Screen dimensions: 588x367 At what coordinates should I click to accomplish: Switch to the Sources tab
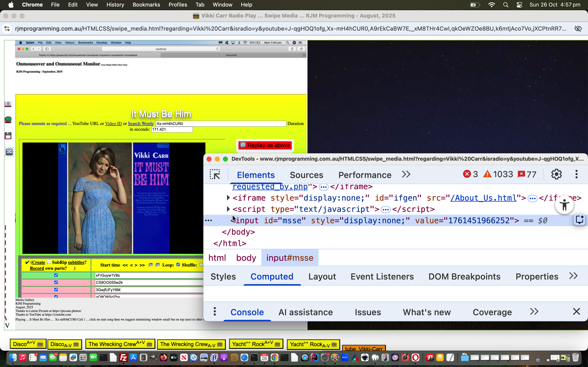pos(306,175)
